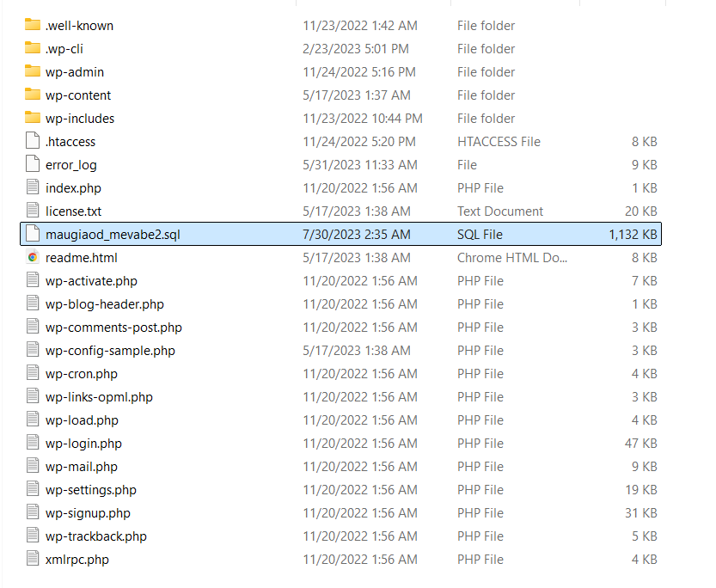The height and width of the screenshot is (588, 716).
Task: Click the wp-login.php file icon
Action: coord(33,444)
